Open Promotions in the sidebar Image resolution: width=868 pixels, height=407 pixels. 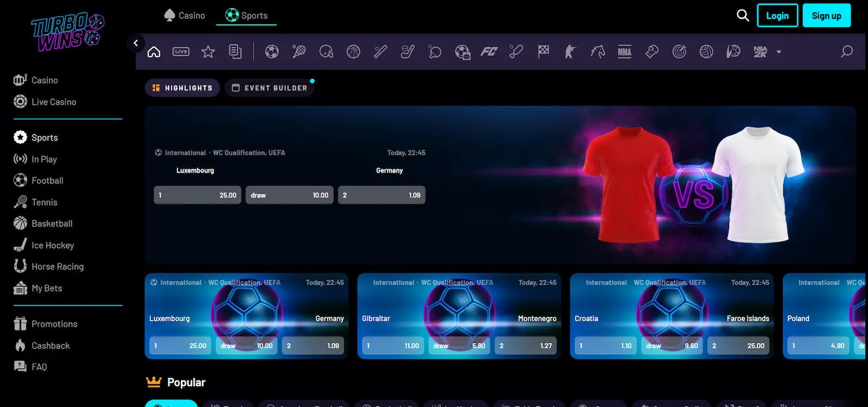click(x=46, y=324)
